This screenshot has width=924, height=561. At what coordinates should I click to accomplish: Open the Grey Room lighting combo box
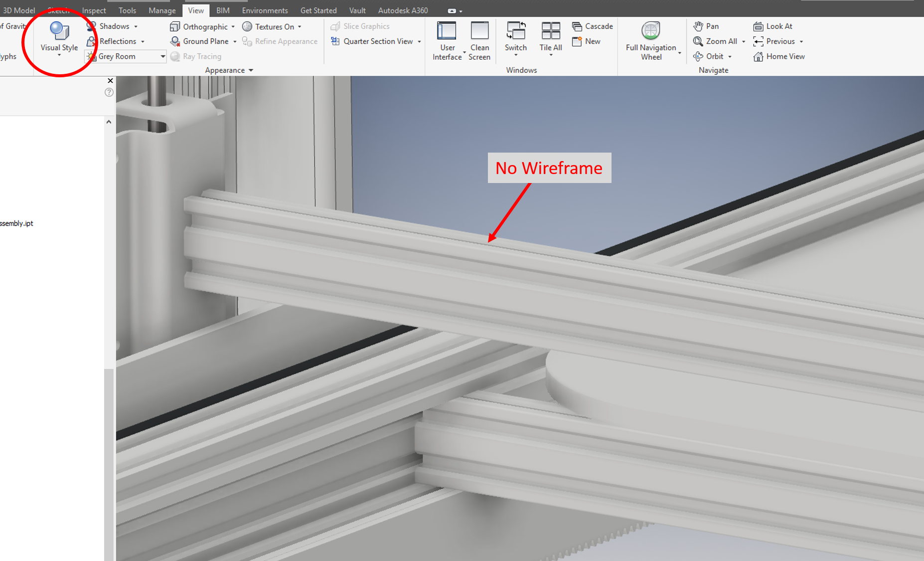126,56
